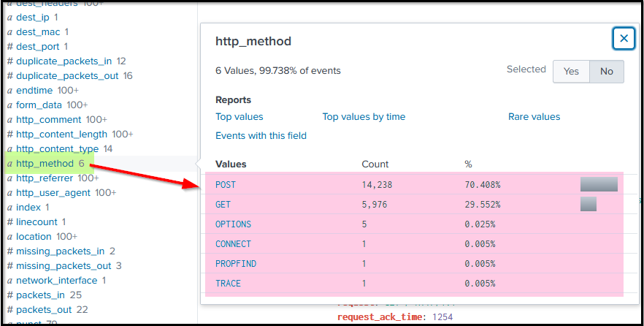Open the index field
The image size is (644, 326).
click(28, 207)
